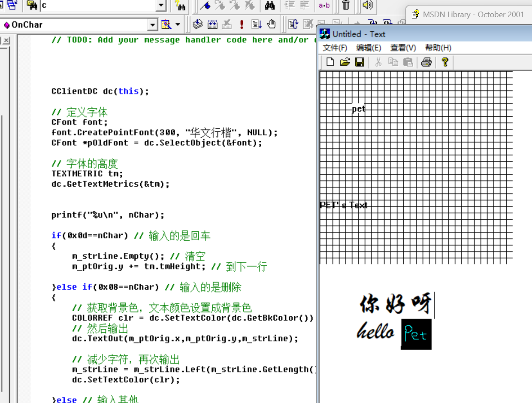The width and height of the screenshot is (532, 403).
Task: Click the Window List toolbar icon
Action: click(x=11, y=5)
